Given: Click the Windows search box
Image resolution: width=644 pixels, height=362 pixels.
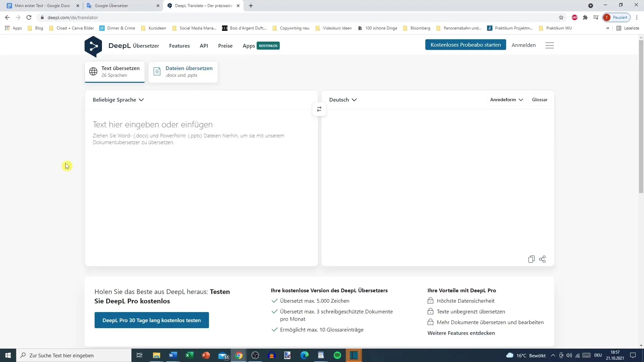Looking at the screenshot, I should 74,355.
